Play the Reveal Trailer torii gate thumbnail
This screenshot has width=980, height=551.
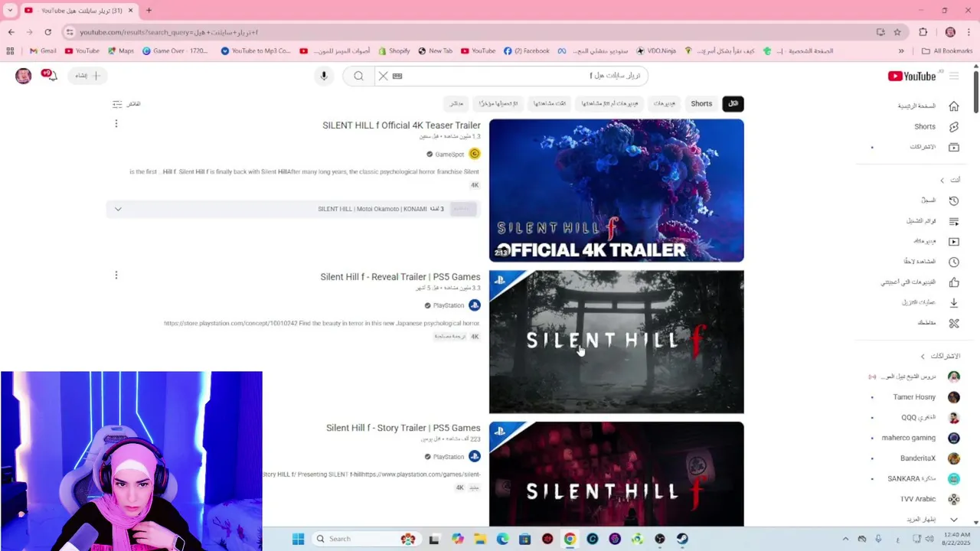coord(616,342)
